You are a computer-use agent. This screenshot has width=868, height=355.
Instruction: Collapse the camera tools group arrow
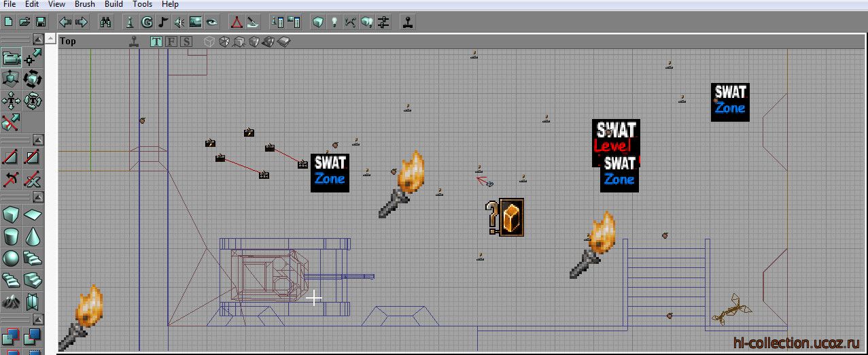tap(38, 39)
